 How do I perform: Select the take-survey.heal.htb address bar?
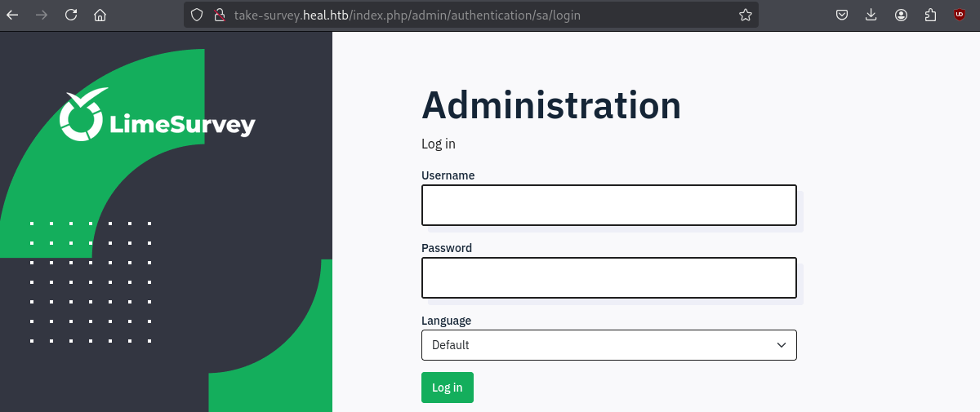tap(474, 15)
